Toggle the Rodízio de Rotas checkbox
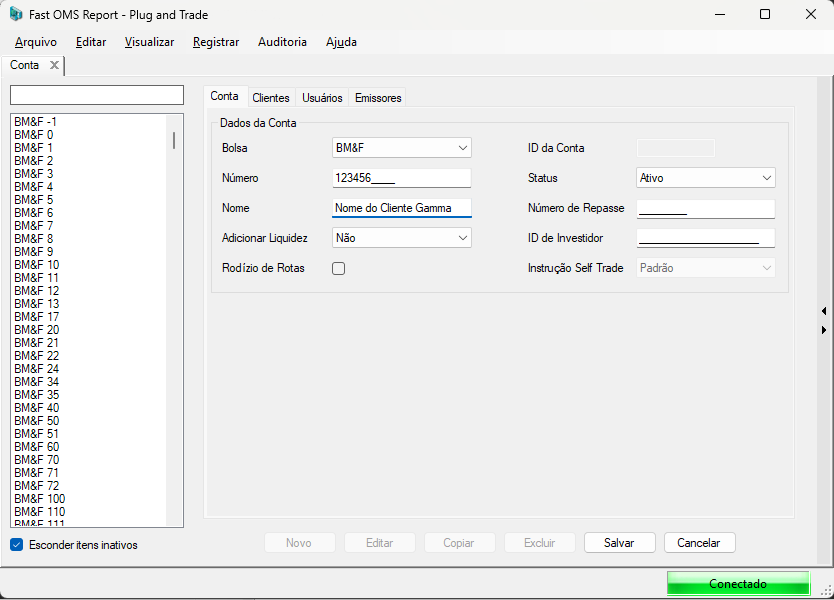This screenshot has width=834, height=600. [338, 268]
